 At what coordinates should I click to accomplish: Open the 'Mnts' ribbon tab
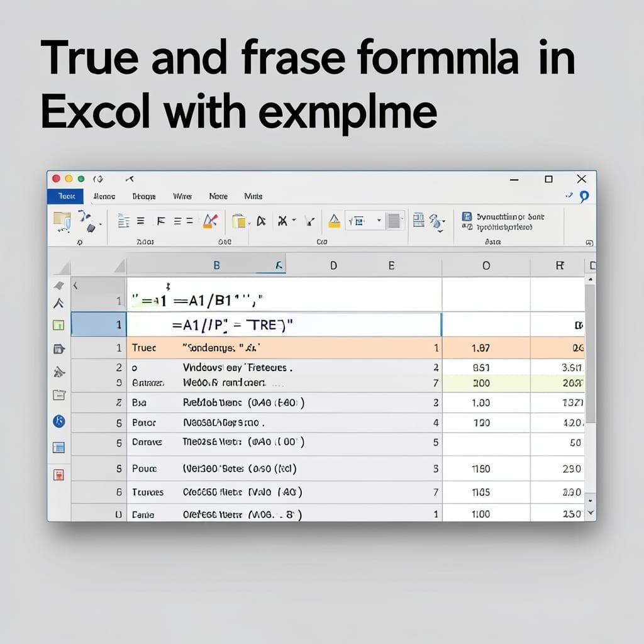[253, 196]
